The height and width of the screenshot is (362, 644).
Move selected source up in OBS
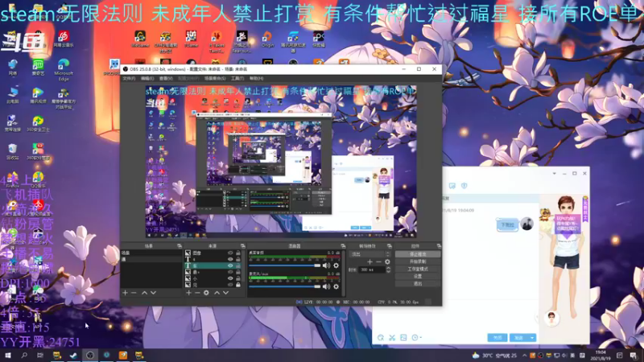tap(217, 293)
